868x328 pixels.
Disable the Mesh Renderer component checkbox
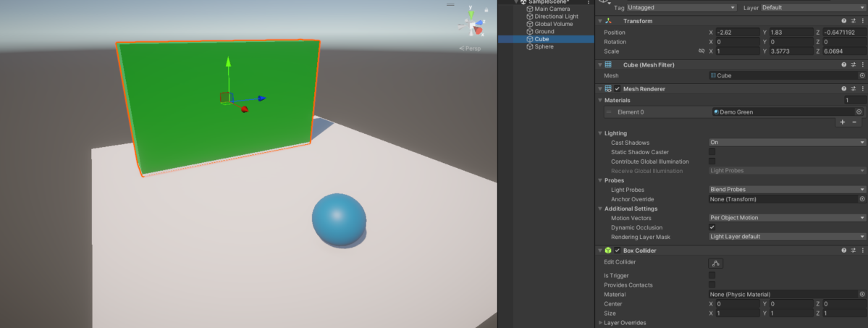618,88
